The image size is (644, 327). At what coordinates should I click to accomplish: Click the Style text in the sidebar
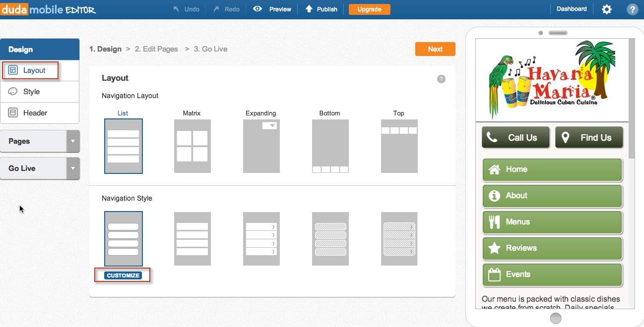click(x=31, y=92)
